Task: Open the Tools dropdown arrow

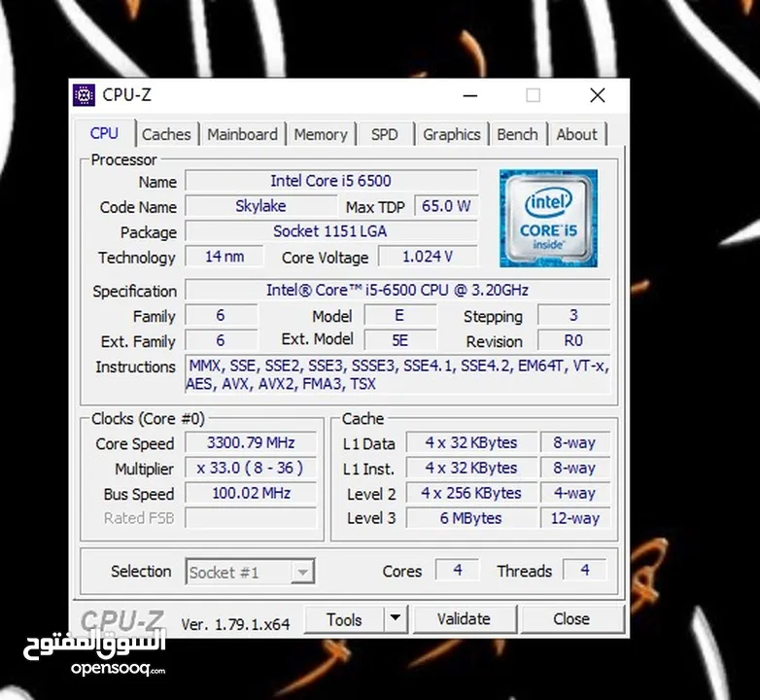Action: coord(396,618)
